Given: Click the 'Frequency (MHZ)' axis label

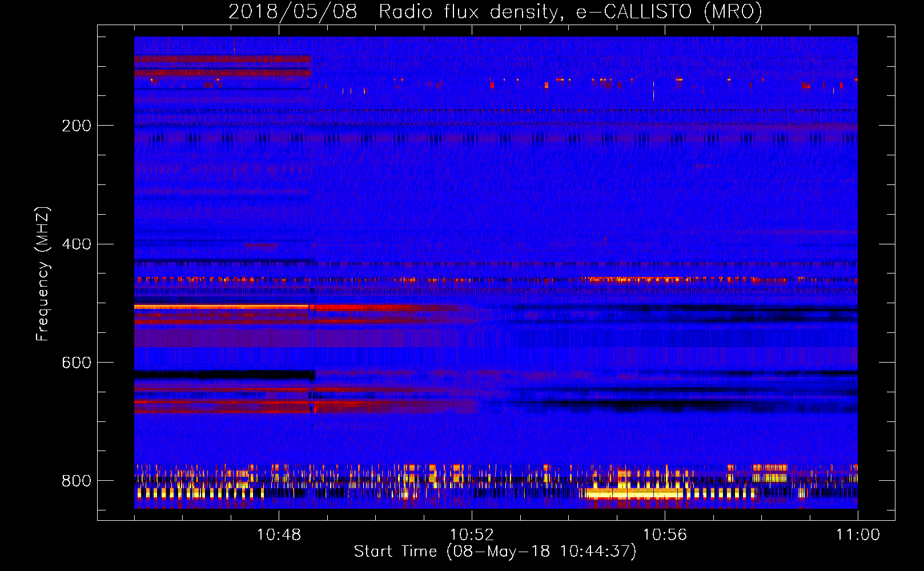Looking at the screenshot, I should click(x=42, y=274).
